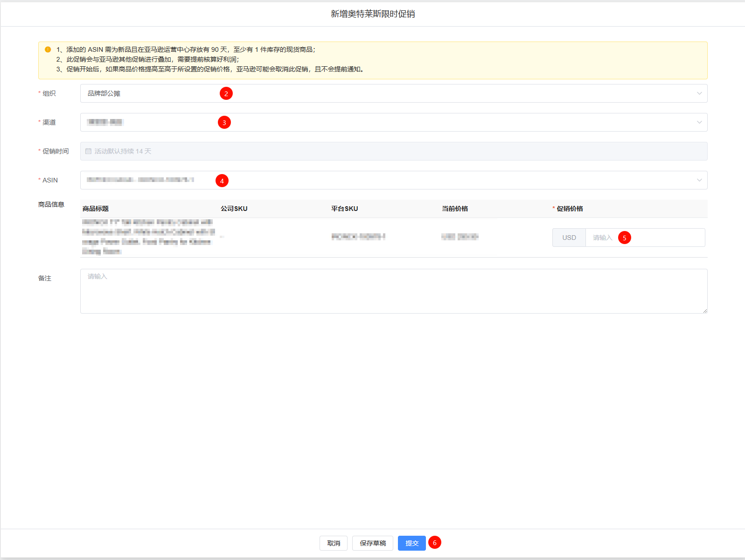Click the 促销时间 date field

(393, 151)
